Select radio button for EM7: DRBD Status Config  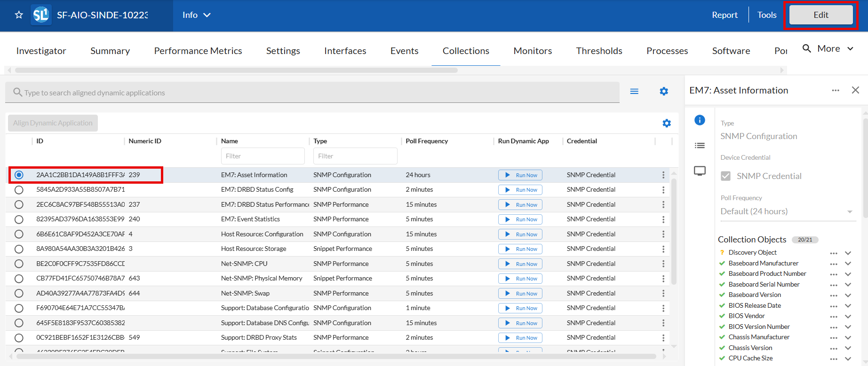click(x=19, y=190)
